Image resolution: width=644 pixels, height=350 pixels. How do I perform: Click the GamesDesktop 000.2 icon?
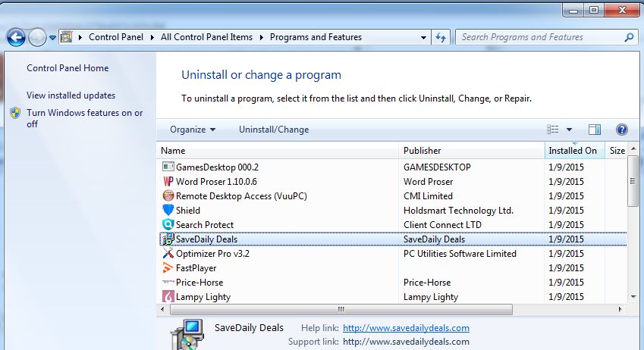(168, 167)
